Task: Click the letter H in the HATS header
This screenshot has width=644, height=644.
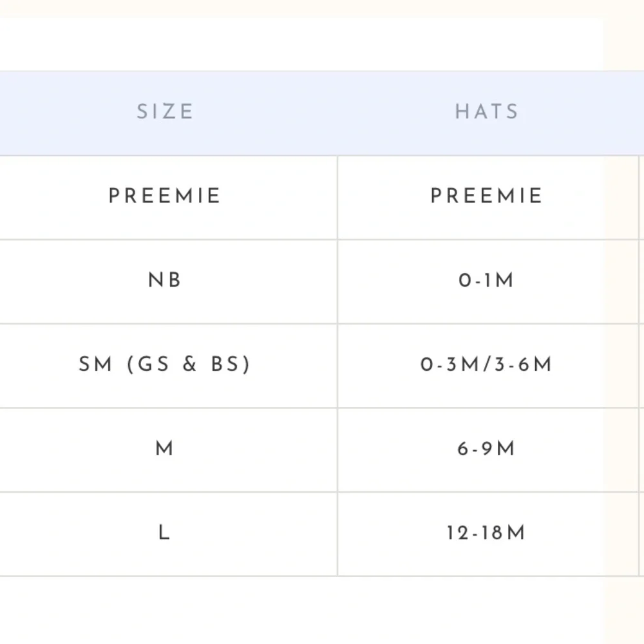Action: [461, 111]
